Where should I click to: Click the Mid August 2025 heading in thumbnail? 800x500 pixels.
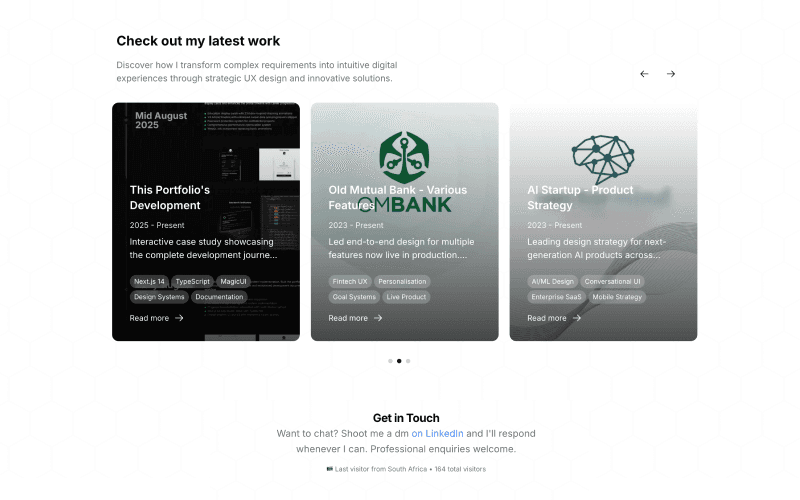(x=161, y=120)
